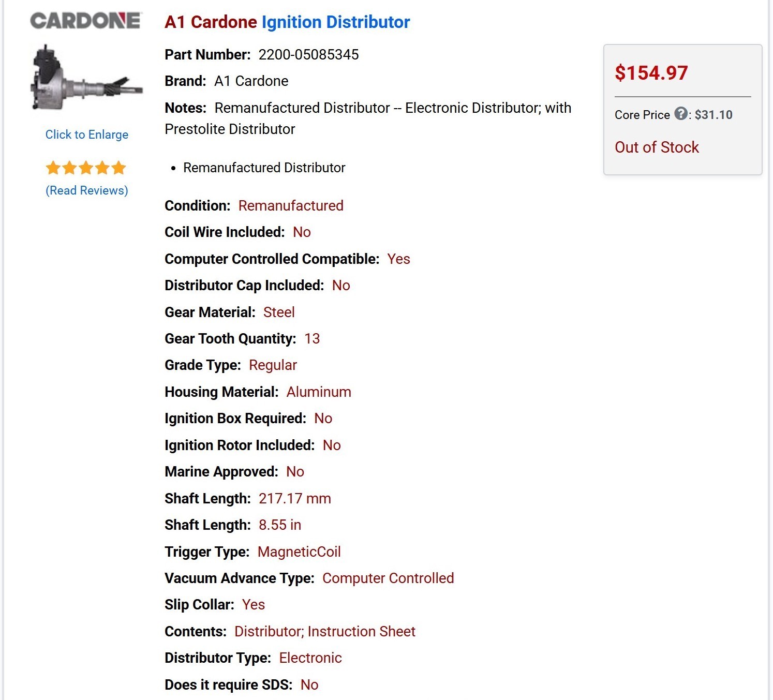773x700 pixels.
Task: Click the 217.17 mm shaft length value
Action: (295, 499)
